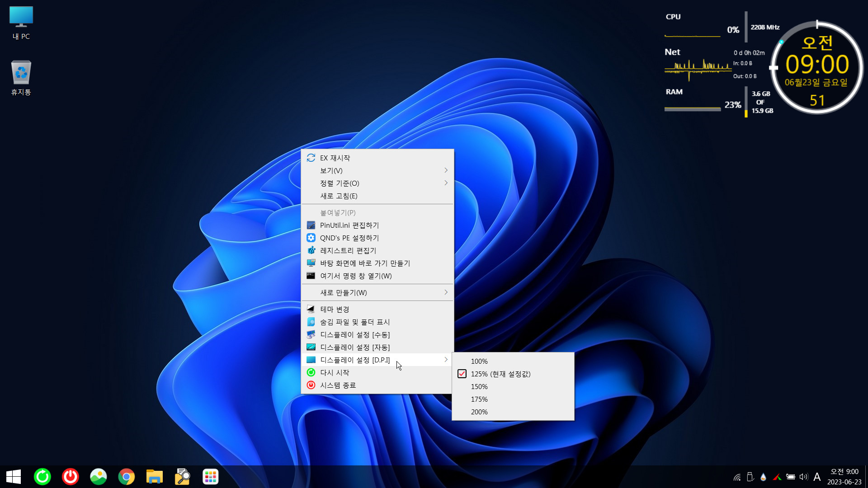This screenshot has width=868, height=488.
Task: Click the PinUtil.ini 편집하기 icon
Action: (311, 225)
